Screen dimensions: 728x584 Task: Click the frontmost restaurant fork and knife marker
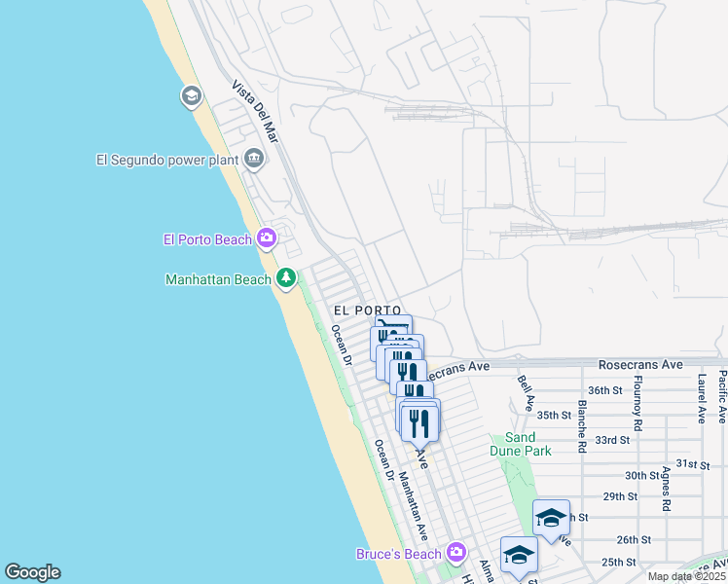419,425
